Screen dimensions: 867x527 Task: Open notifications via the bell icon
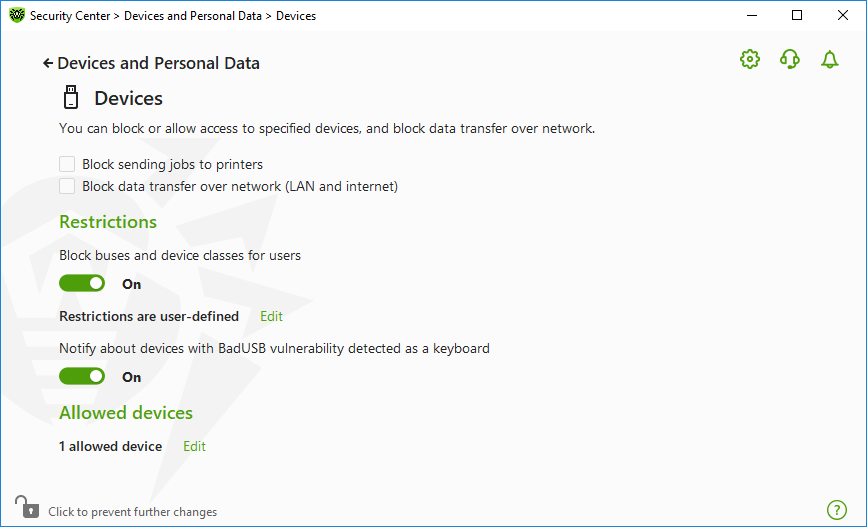pyautogui.click(x=829, y=59)
